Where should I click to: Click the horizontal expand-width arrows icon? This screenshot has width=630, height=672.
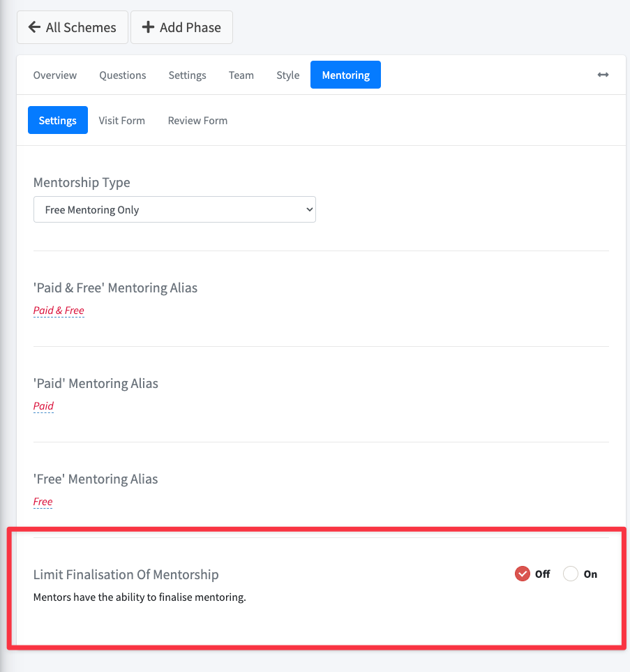coord(603,75)
